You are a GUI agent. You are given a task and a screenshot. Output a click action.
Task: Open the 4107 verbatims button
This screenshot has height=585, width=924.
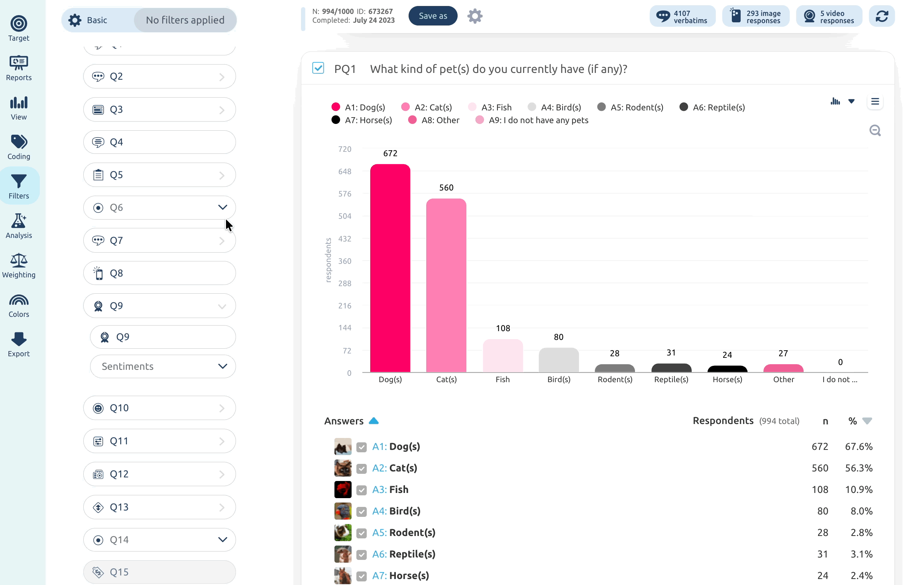(682, 16)
